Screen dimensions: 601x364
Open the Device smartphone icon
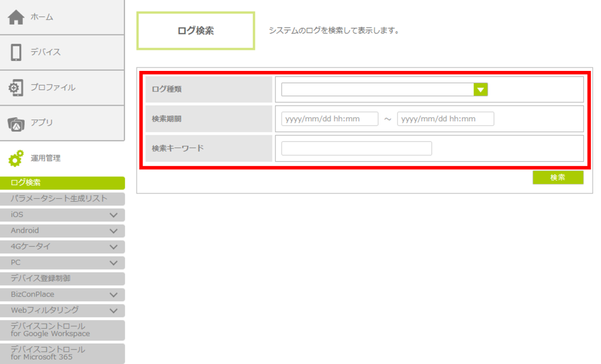(x=16, y=52)
